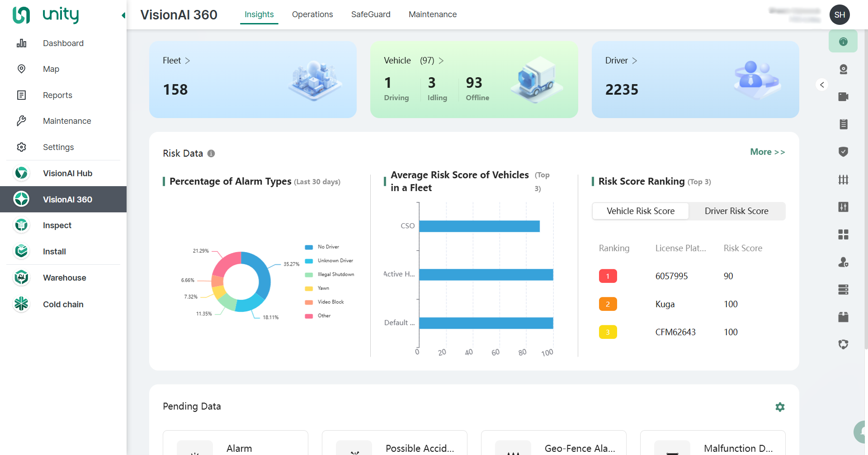
Task: Toggle Illegal Shutdown legend entry
Action: (x=330, y=274)
